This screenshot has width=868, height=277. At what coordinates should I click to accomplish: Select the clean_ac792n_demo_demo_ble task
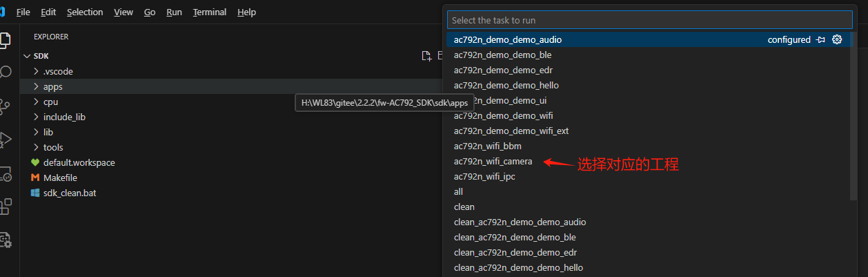point(650,237)
